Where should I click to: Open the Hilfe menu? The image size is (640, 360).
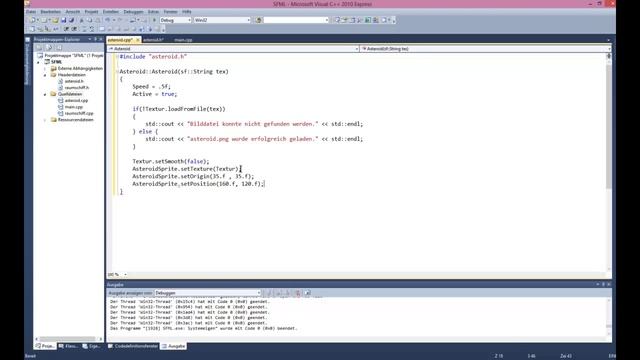tap(187, 12)
